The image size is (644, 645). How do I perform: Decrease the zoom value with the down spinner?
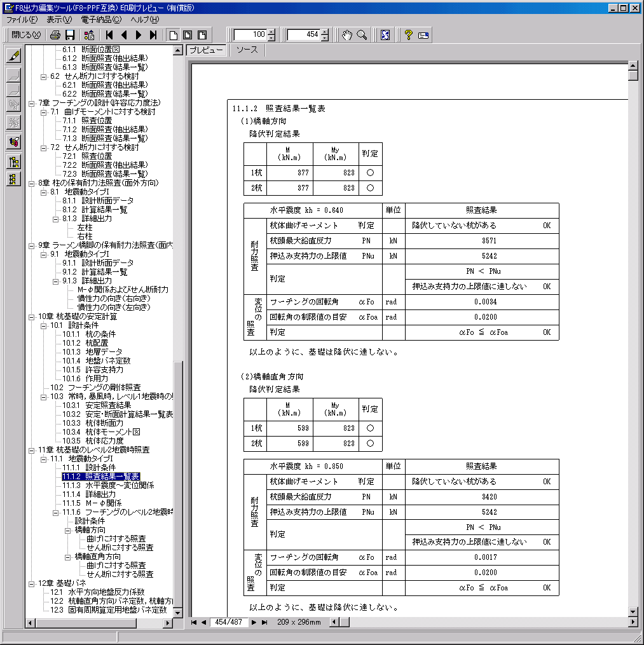[271, 38]
